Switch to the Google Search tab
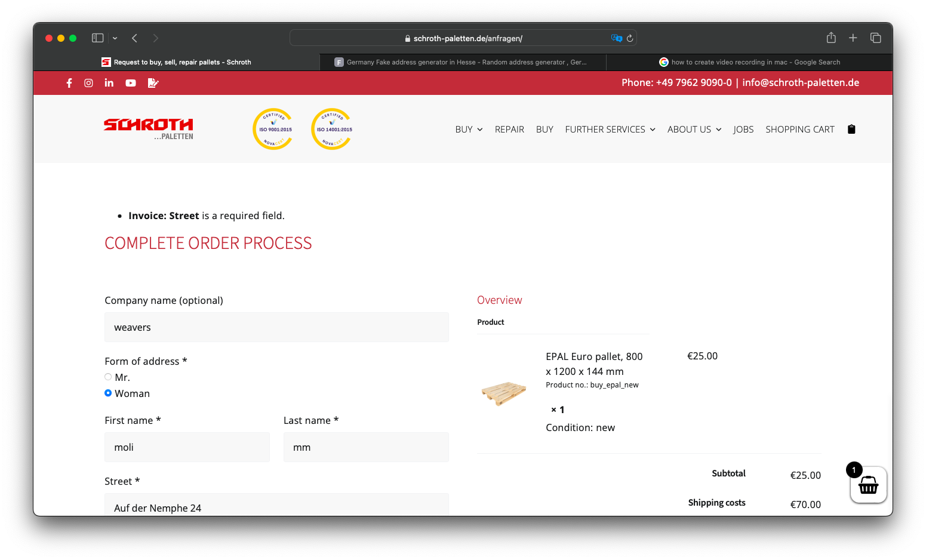This screenshot has height=560, width=926. (x=749, y=62)
